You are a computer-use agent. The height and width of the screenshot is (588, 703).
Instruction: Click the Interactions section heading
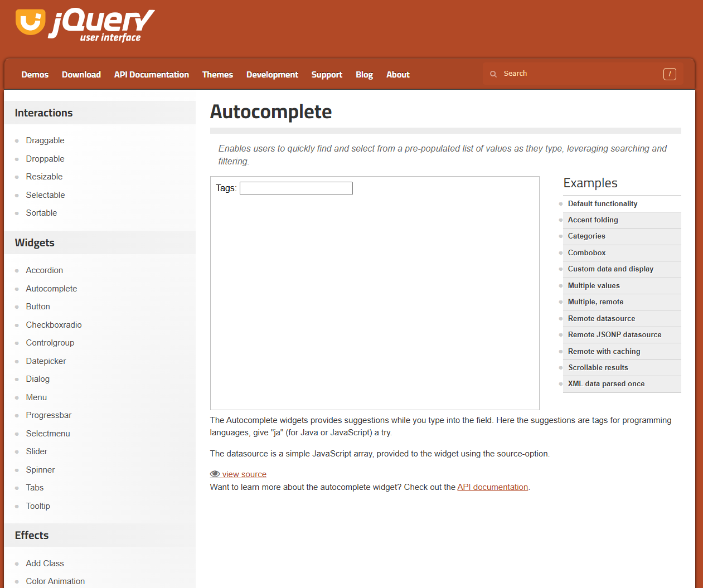[44, 113]
